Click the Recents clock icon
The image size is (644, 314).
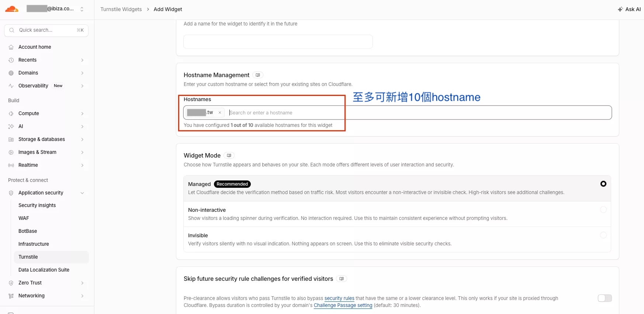11,60
